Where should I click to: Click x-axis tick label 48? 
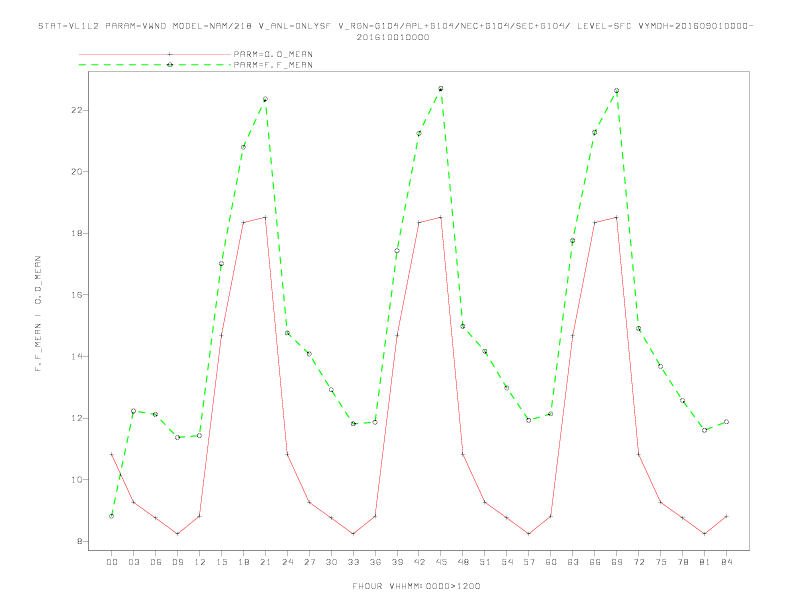(x=463, y=562)
